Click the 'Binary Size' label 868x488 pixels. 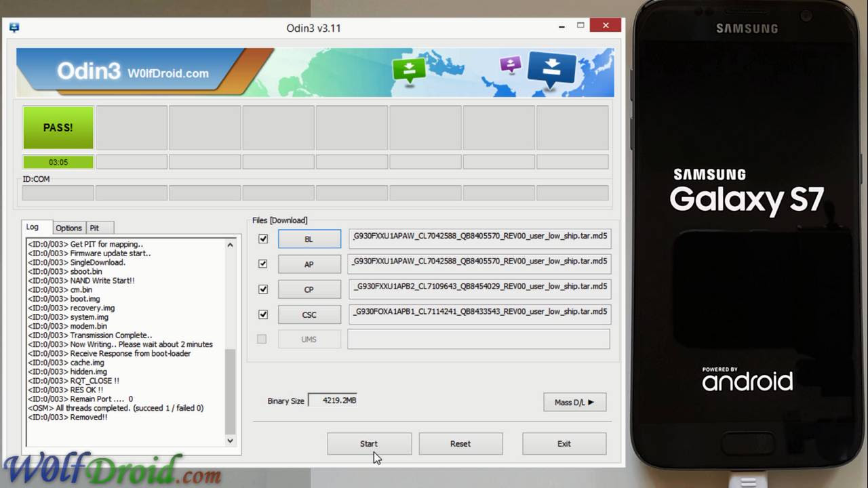tap(285, 401)
